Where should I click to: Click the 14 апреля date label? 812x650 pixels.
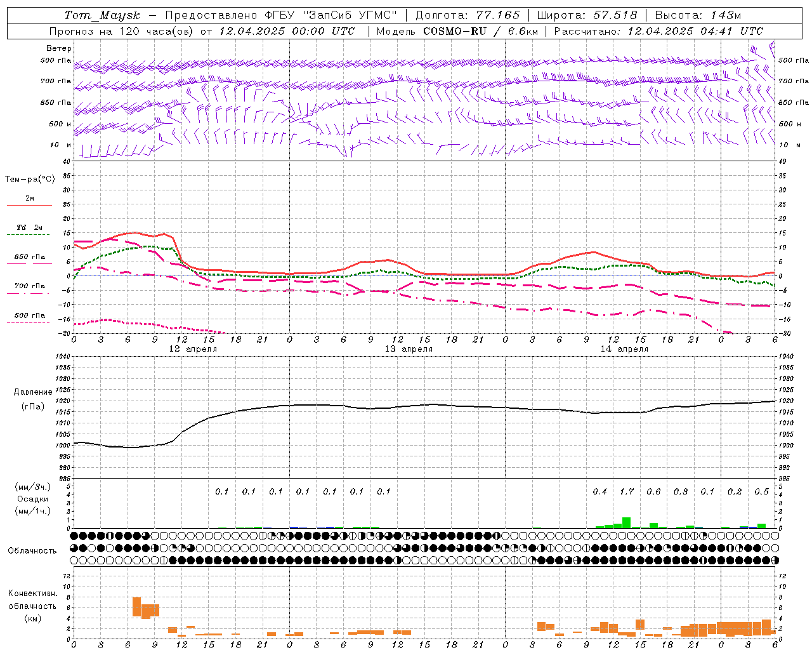624,349
